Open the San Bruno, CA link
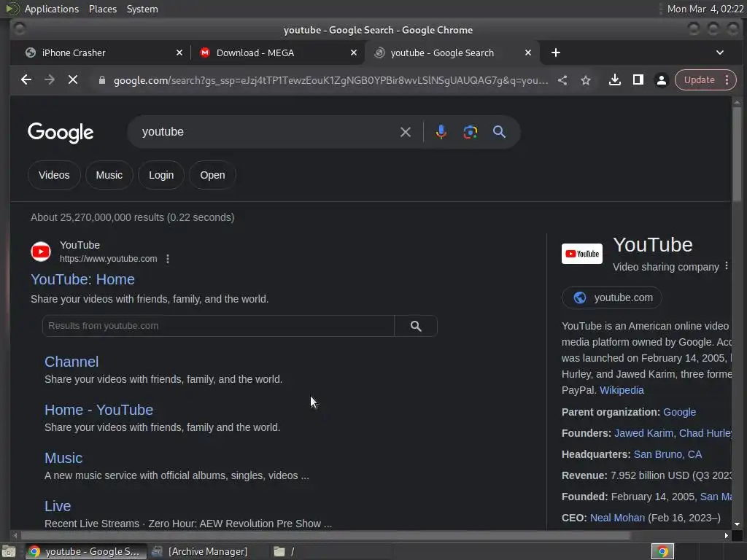The width and height of the screenshot is (747, 560). point(667,454)
